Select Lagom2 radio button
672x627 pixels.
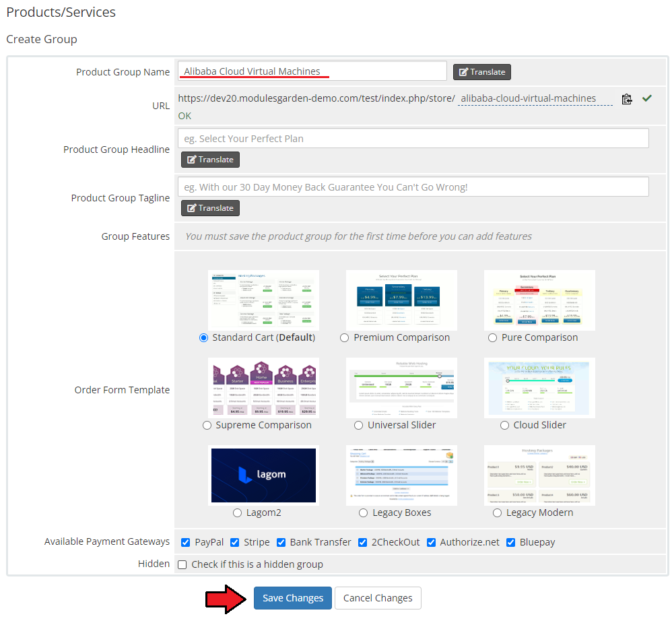(x=237, y=513)
